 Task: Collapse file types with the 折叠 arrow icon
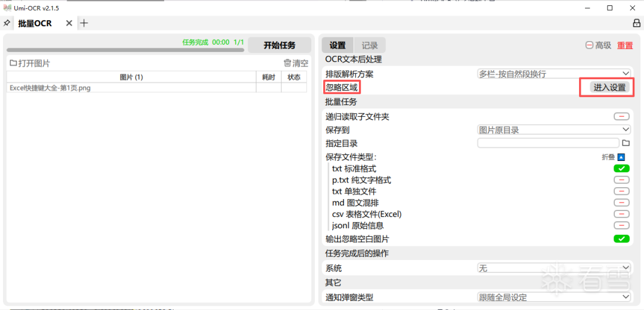pyautogui.click(x=621, y=157)
